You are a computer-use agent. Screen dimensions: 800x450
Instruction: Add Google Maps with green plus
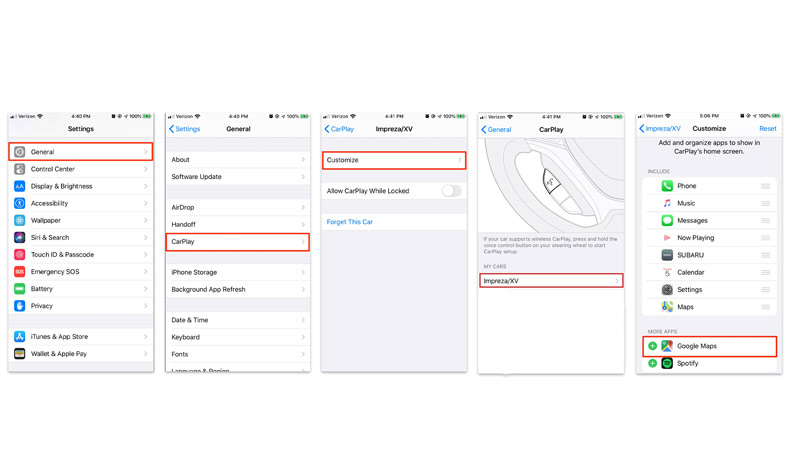click(653, 346)
